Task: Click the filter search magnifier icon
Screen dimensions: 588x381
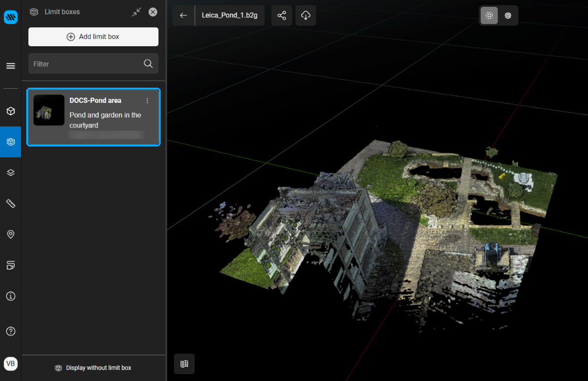Action: pyautogui.click(x=148, y=63)
